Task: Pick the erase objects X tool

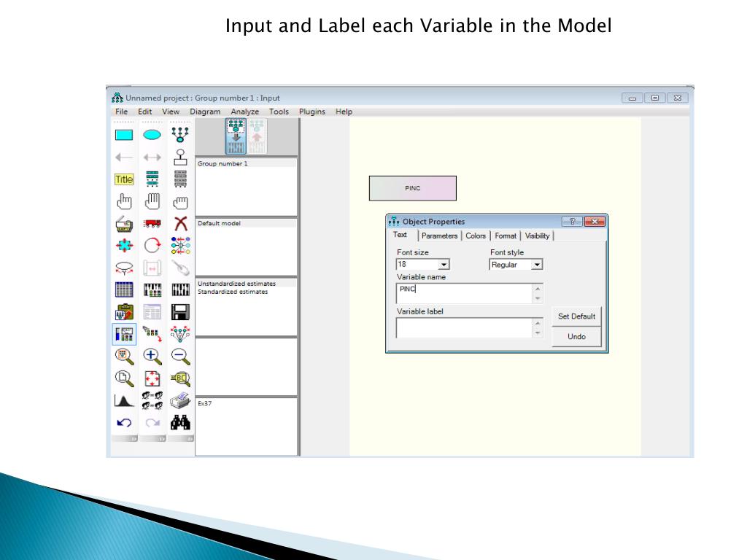Action: tap(181, 223)
